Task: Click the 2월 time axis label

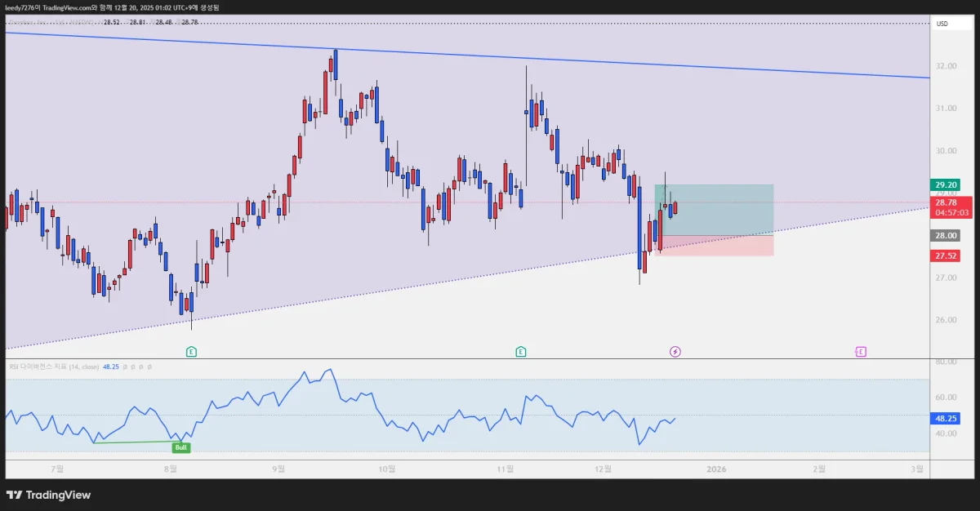Action: 819,469
